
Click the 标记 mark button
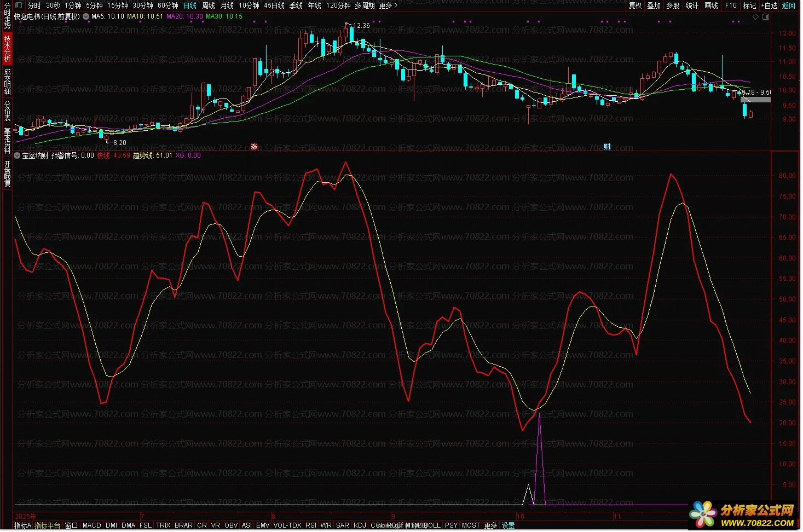(749, 5)
